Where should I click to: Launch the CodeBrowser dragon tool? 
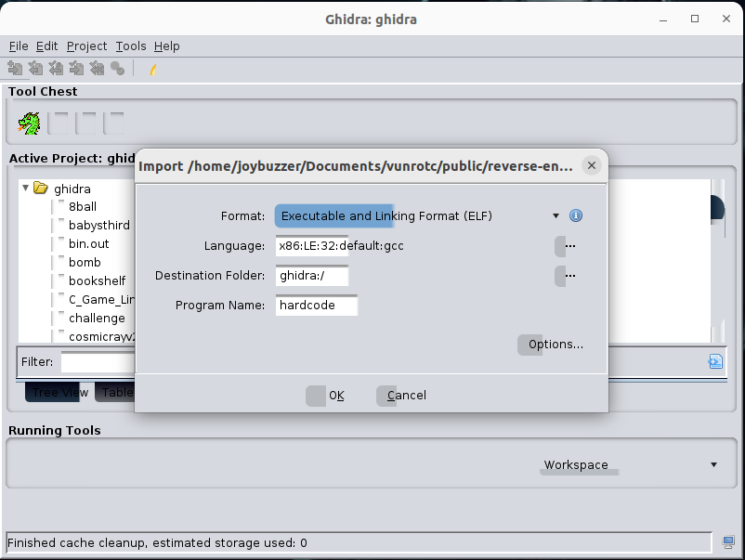(29, 124)
